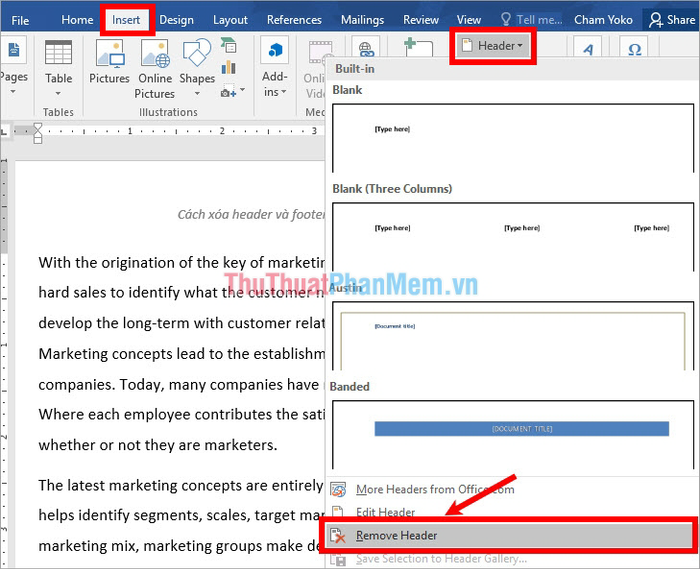Viewport: 700px width, 569px height.
Task: Click the Office.com globe icon
Action: 338,490
